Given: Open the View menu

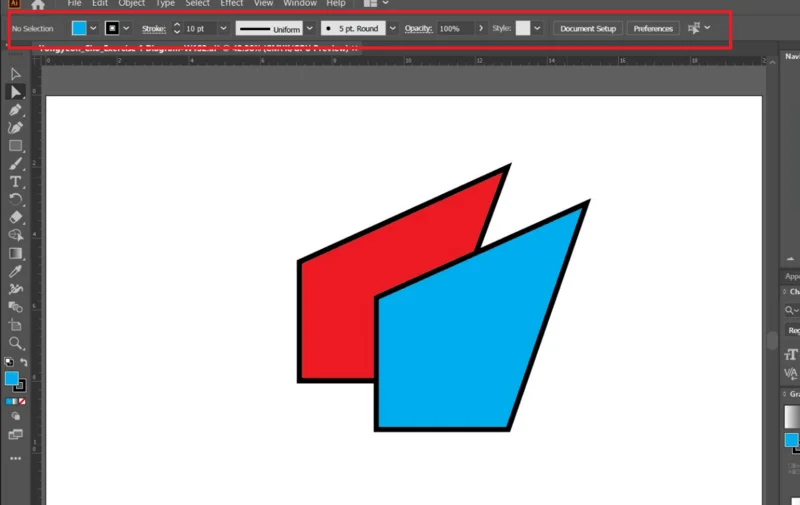Looking at the screenshot, I should [263, 3].
